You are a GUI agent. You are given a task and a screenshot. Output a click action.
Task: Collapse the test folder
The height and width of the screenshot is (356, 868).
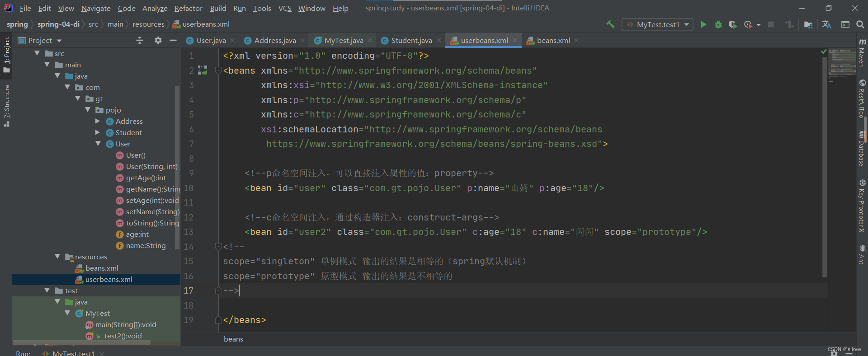[47, 290]
